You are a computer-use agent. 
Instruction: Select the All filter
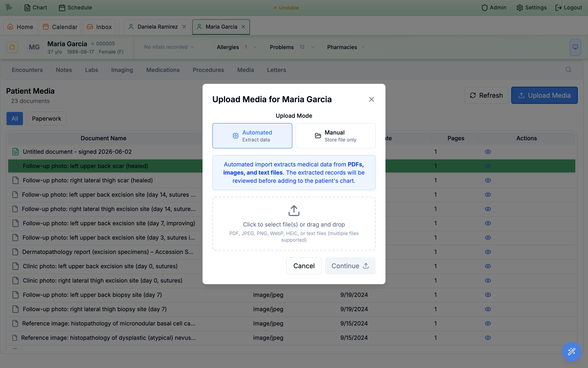[x=14, y=119]
